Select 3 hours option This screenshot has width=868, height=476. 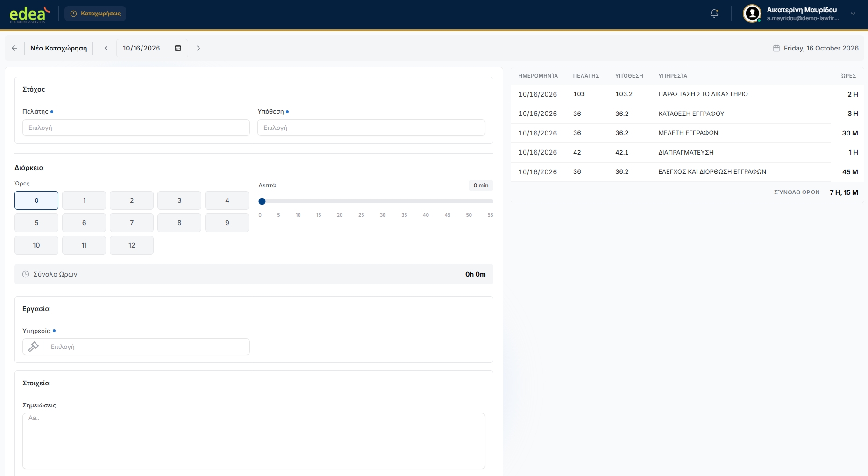tap(179, 200)
